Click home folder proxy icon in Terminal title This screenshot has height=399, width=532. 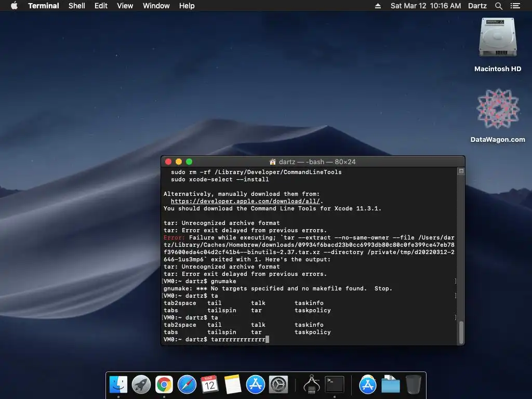[x=272, y=162]
